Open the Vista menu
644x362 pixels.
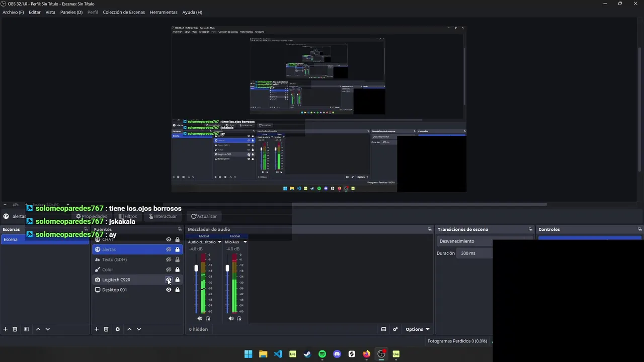50,12
